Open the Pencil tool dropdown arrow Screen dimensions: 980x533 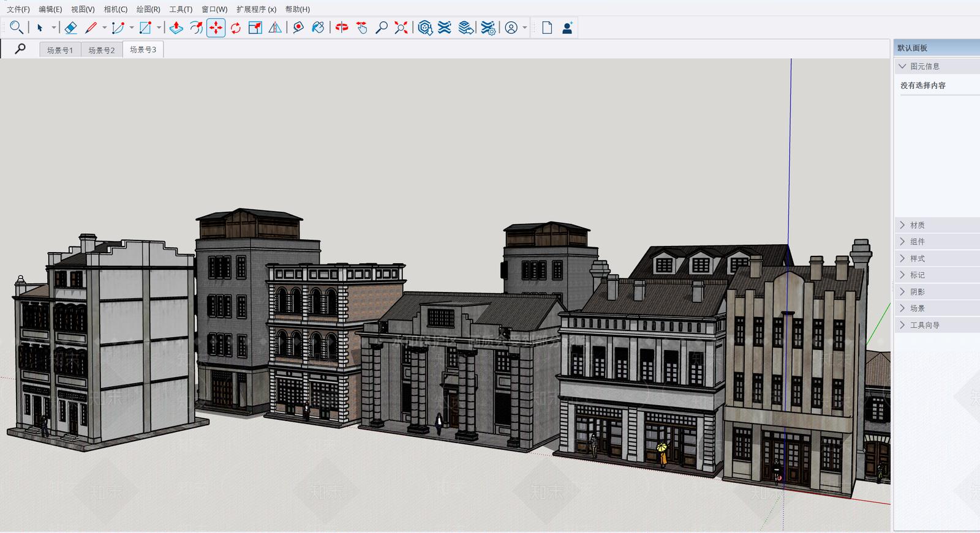pyautogui.click(x=104, y=28)
